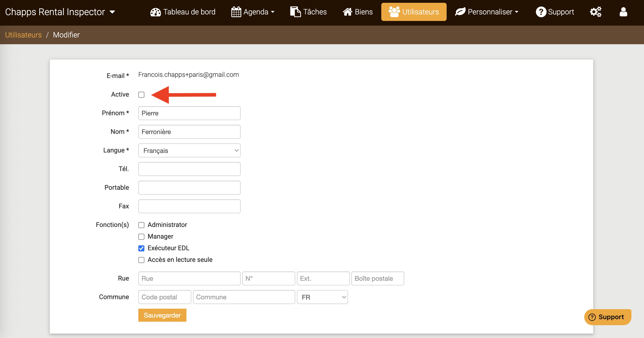Click the Utilisateurs group icon
This screenshot has height=338, width=644.
[394, 12]
